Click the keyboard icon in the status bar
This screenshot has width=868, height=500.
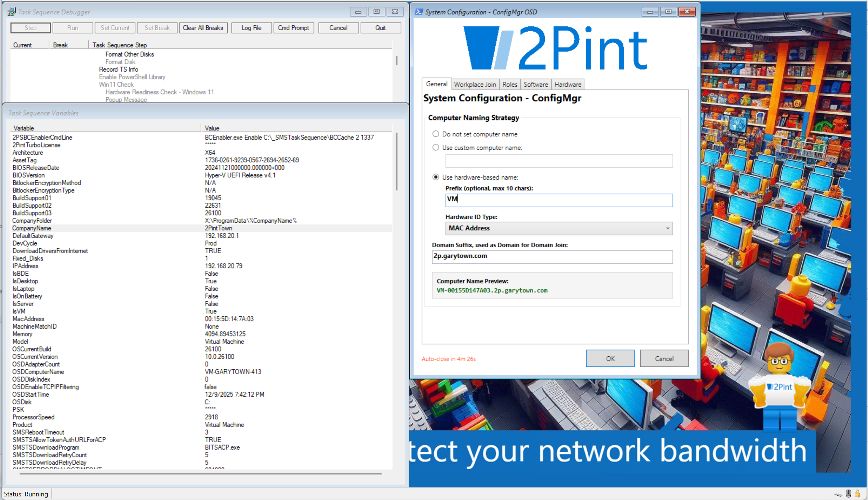tap(838, 494)
